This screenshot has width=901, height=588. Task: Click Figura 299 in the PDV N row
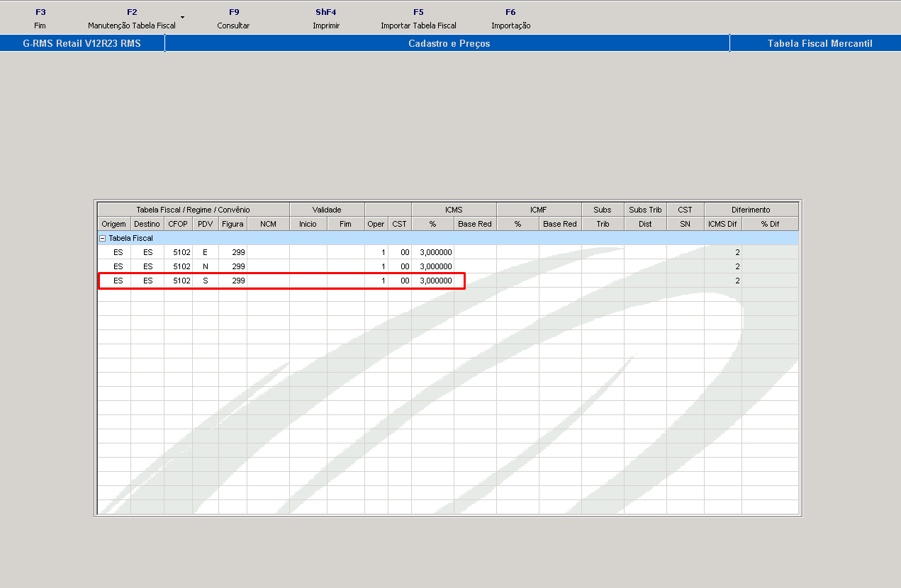[233, 266]
